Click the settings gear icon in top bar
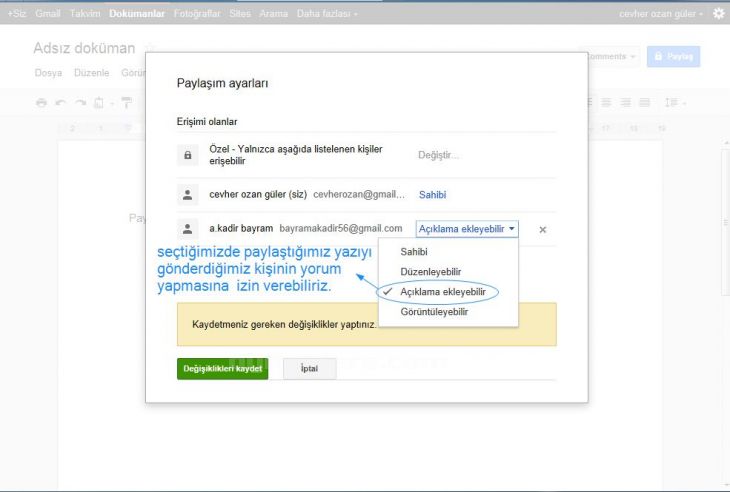 tap(718, 14)
